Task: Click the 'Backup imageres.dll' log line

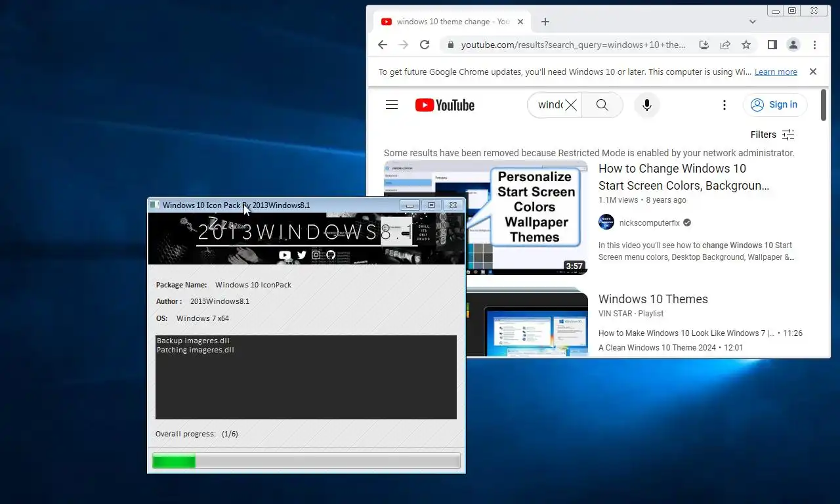Action: [193, 341]
